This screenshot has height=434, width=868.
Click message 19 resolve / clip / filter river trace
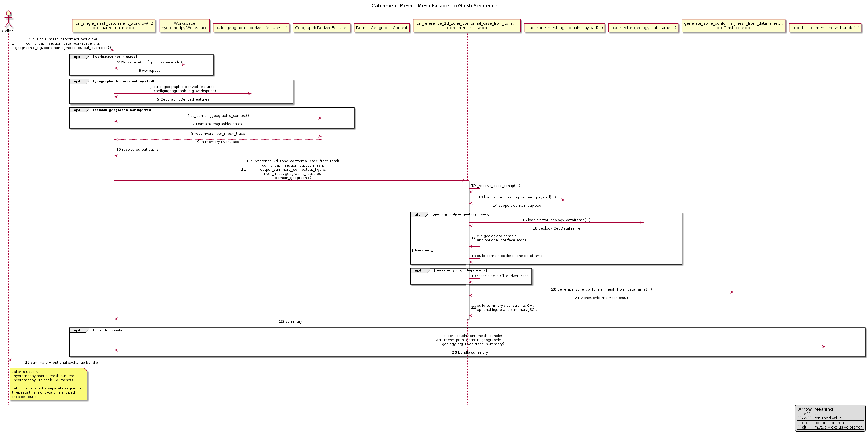click(500, 276)
